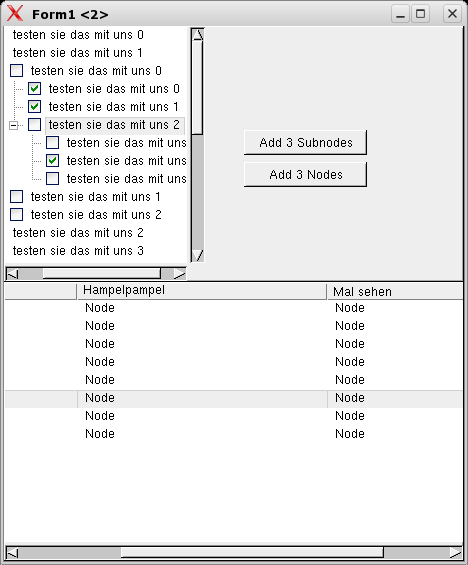Minimize the Form1 window
This screenshot has height=565, width=468.
(x=400, y=14)
